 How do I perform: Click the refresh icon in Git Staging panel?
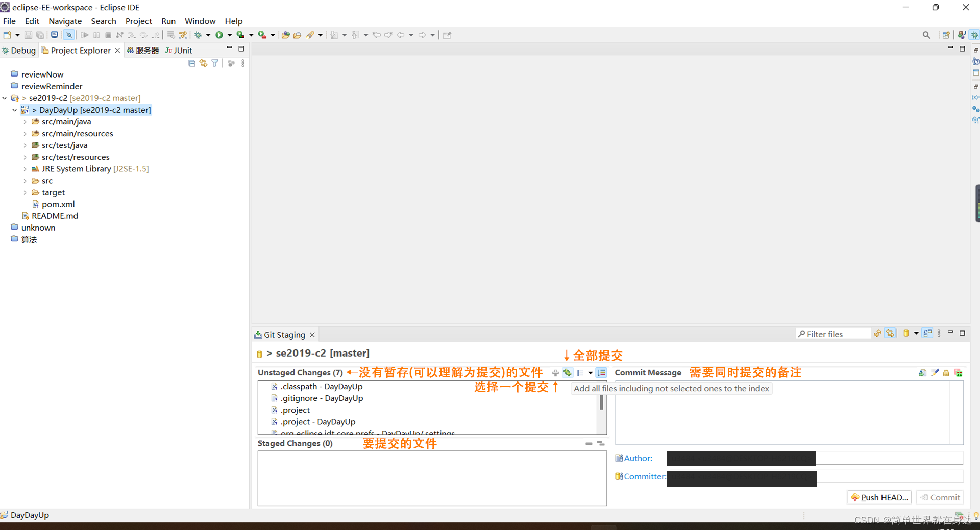[877, 333]
